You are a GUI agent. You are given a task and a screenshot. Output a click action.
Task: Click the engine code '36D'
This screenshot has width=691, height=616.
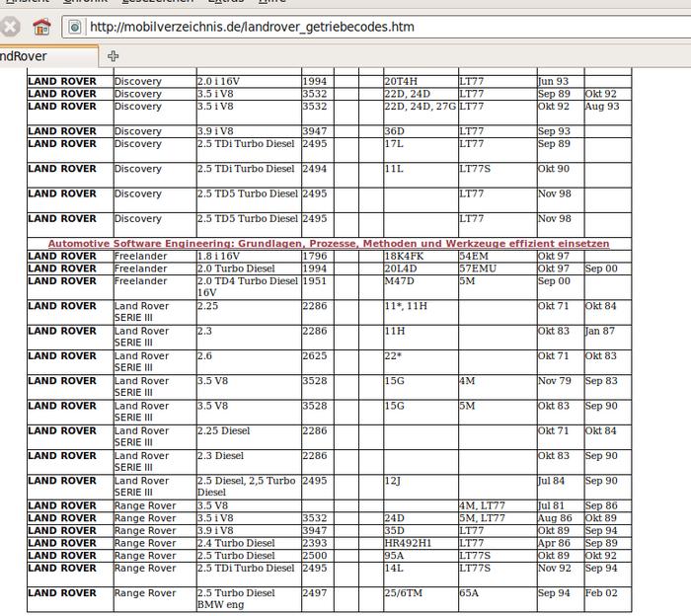[394, 131]
